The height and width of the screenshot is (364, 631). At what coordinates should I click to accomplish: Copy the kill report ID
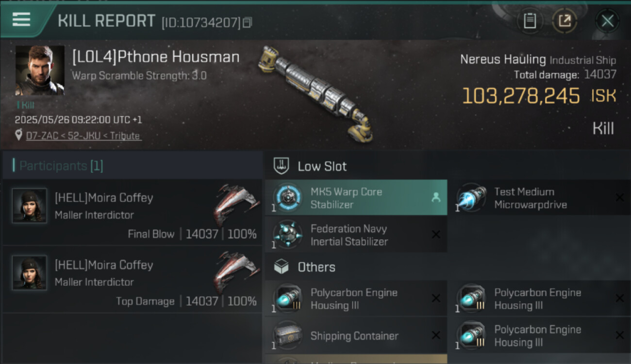click(x=248, y=22)
